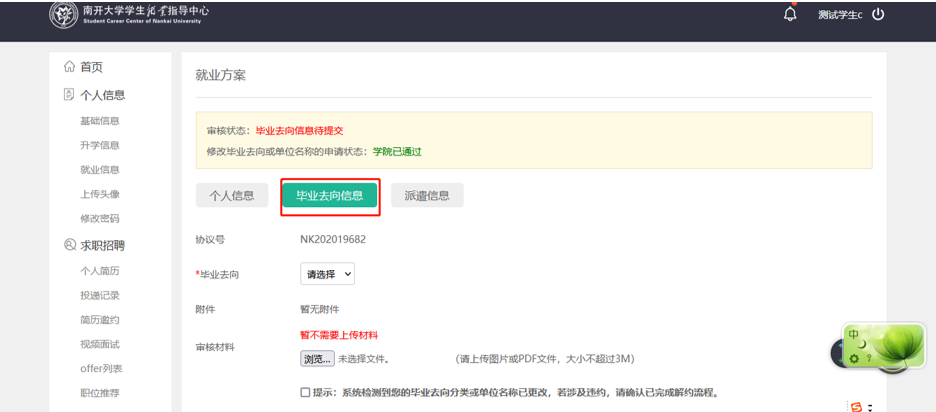Click the Nankai University career center logo
Viewport: 936px width, 412px height.
tap(63, 15)
